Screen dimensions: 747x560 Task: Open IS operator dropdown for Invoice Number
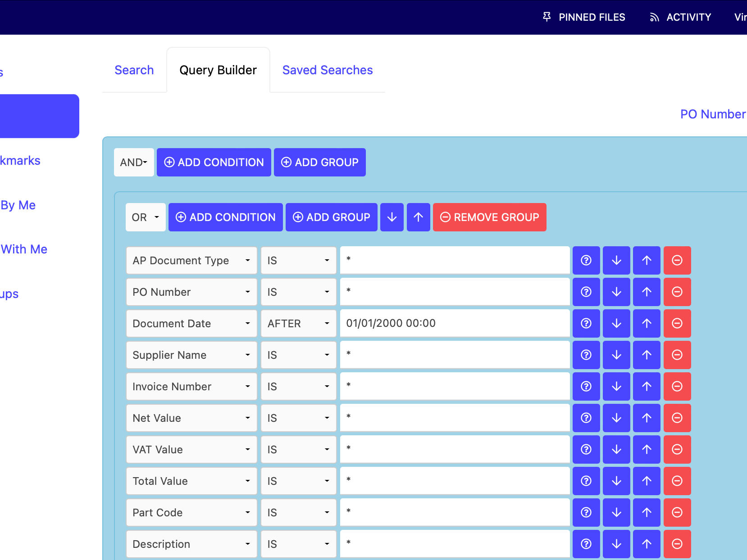(x=299, y=386)
